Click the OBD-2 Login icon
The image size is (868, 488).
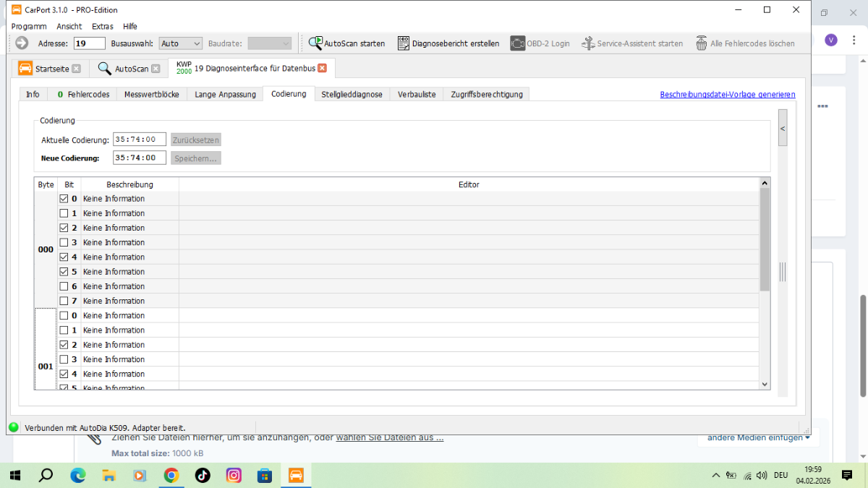point(517,43)
